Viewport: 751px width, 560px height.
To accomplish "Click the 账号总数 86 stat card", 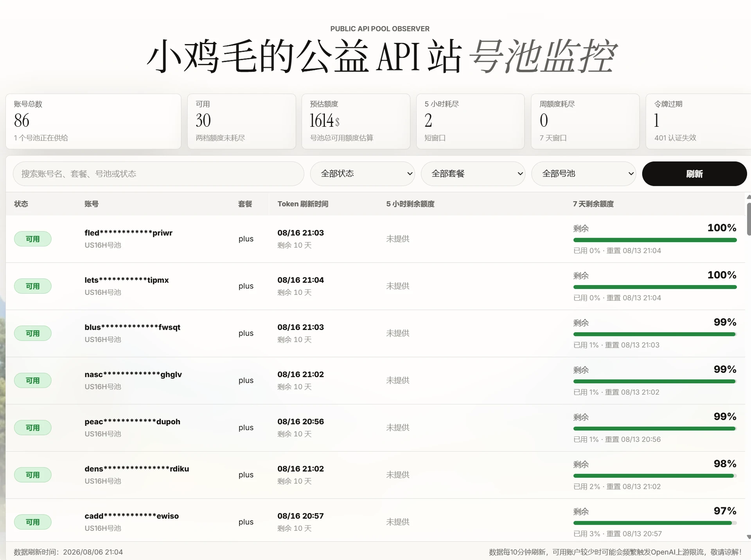I will tap(93, 121).
